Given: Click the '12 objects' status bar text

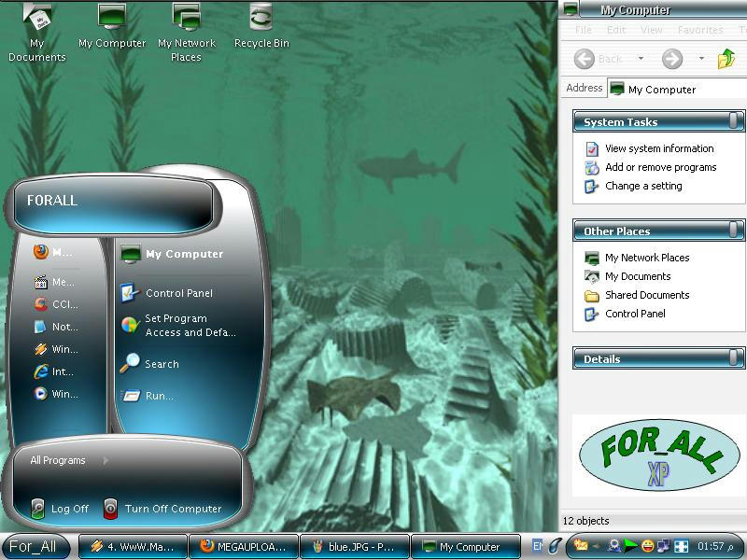Looking at the screenshot, I should click(586, 521).
